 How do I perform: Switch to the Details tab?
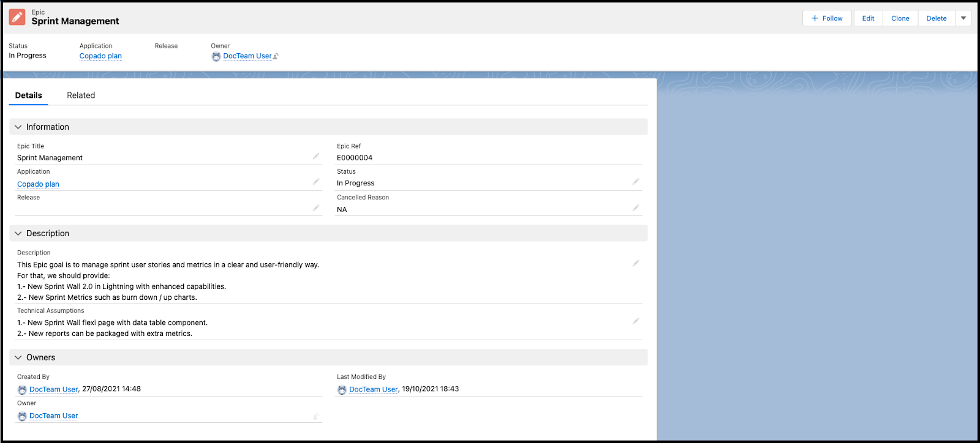pyautogui.click(x=29, y=95)
